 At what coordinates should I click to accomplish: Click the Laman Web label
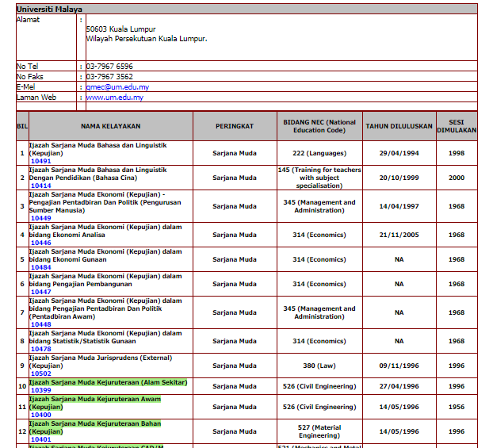(36, 98)
